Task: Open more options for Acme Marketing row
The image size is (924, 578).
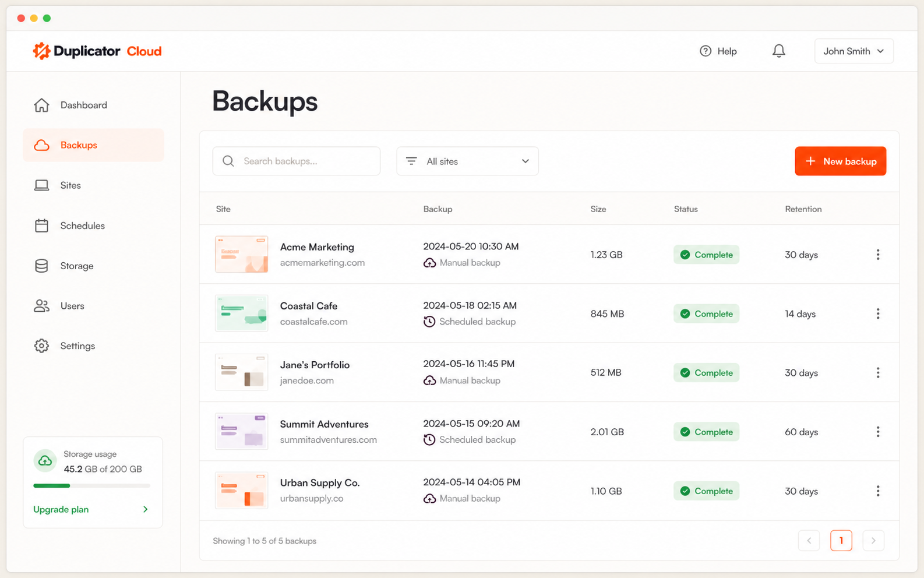Action: click(877, 255)
